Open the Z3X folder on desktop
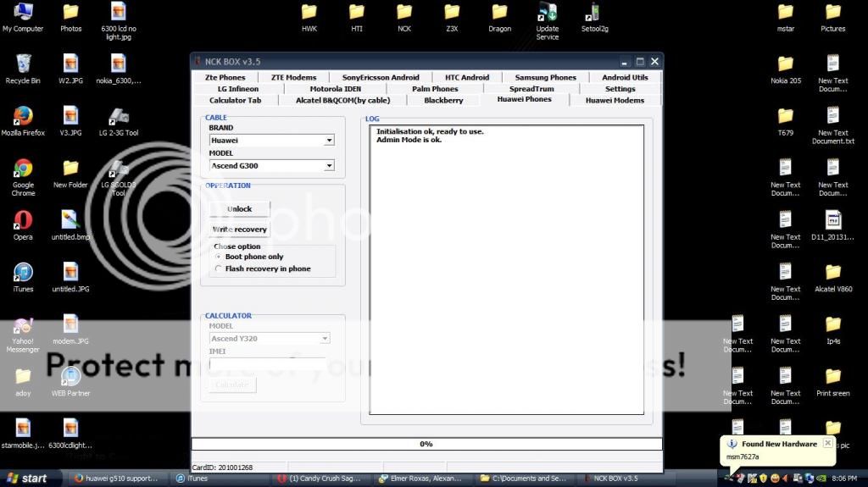Image resolution: width=868 pixels, height=487 pixels. tap(452, 13)
